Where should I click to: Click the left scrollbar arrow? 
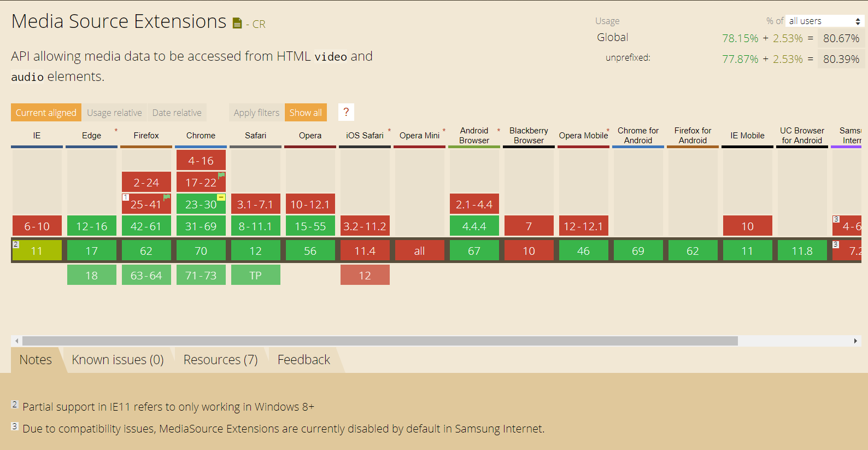[17, 341]
